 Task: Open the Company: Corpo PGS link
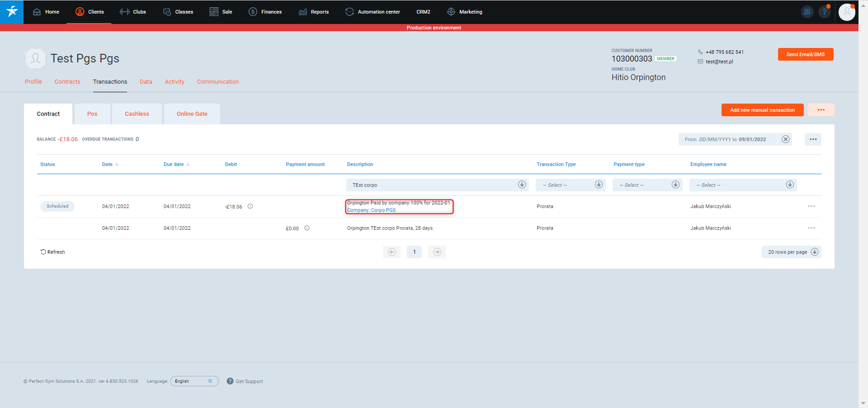point(371,210)
